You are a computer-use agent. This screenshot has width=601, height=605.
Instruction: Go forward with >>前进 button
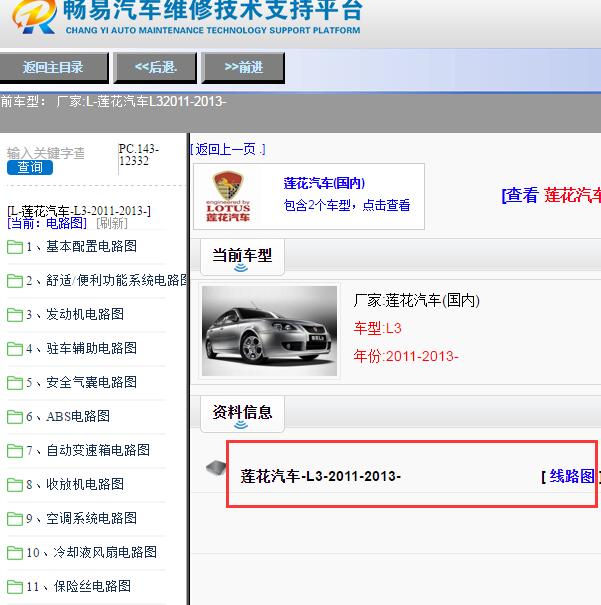tap(243, 68)
